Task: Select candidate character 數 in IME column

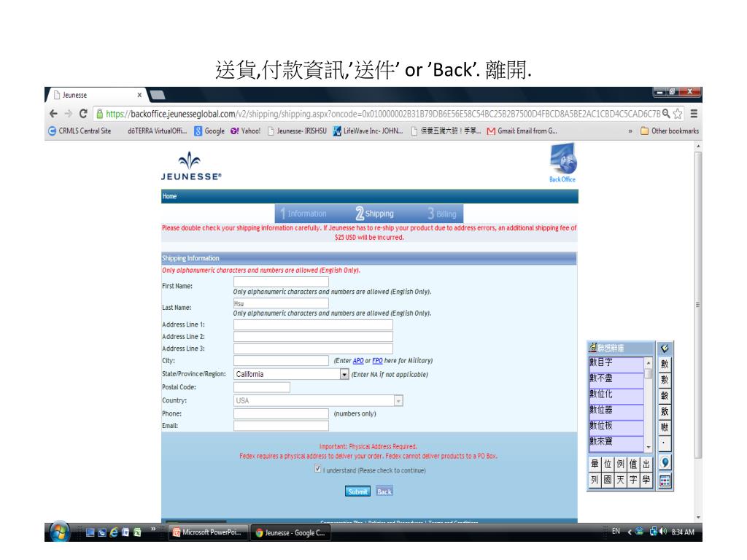Action: click(665, 365)
